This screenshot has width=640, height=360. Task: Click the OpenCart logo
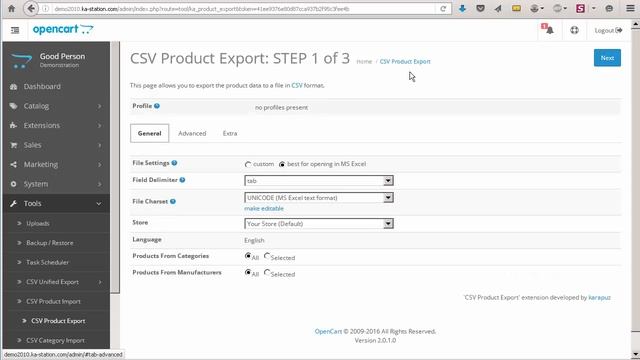63,29
